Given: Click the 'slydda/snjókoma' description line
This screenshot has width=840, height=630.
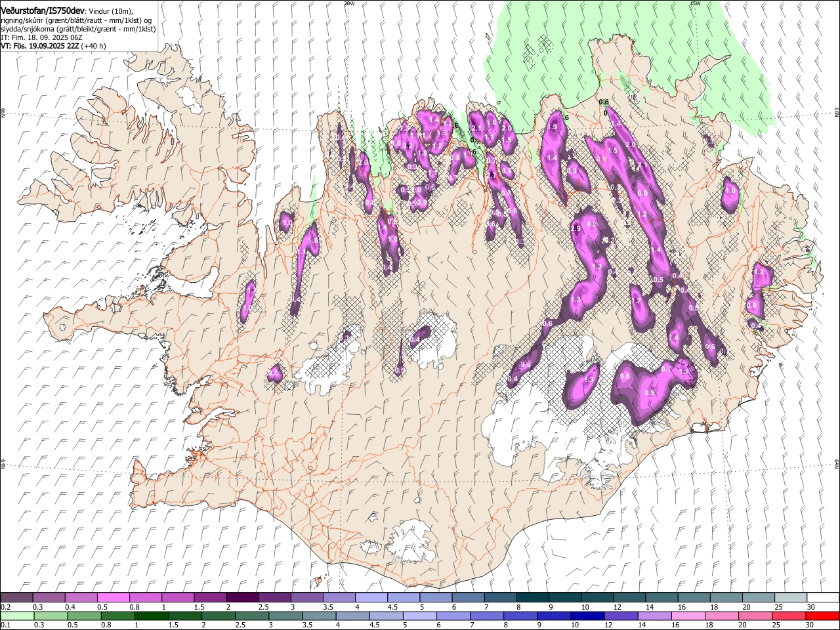Looking at the screenshot, I should [x=78, y=29].
